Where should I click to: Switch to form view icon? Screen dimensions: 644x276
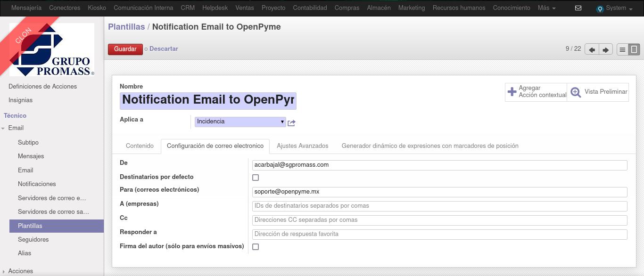[x=634, y=49]
